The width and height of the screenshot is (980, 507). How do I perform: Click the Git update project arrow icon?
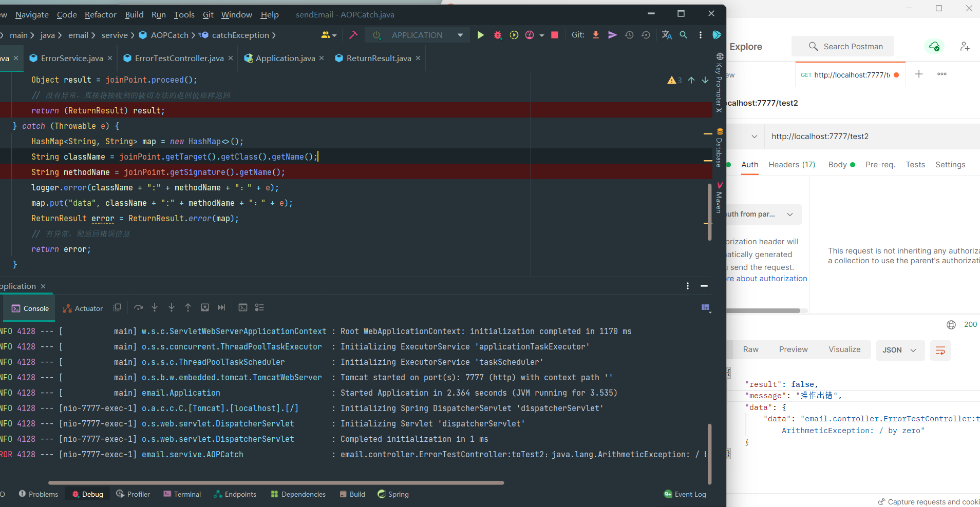(x=596, y=35)
